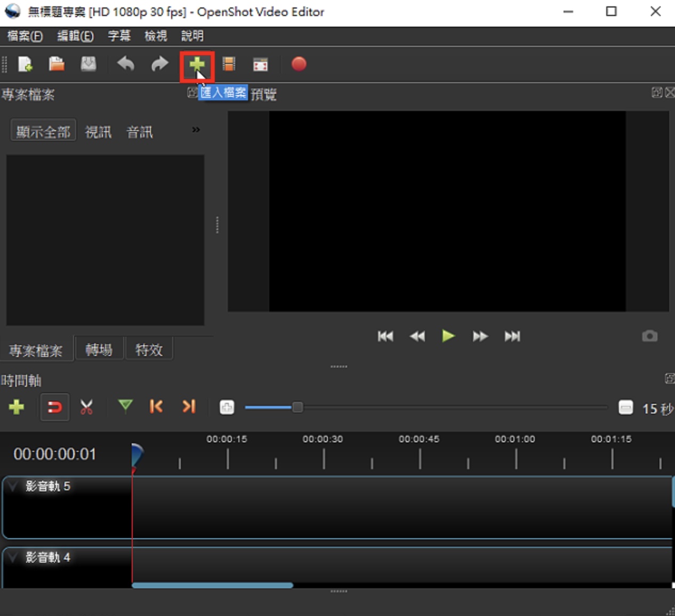Click the black video preview area
The height and width of the screenshot is (616, 675).
point(447,211)
